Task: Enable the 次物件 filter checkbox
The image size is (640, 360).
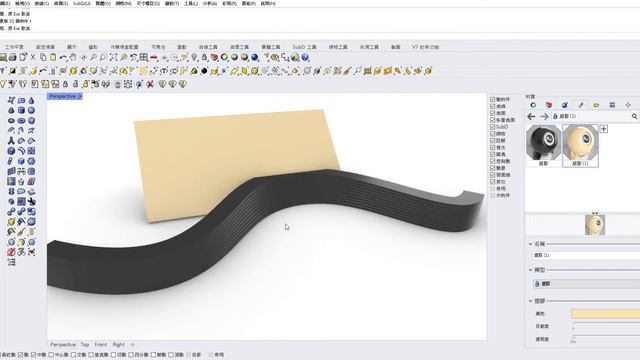Action: (x=493, y=196)
